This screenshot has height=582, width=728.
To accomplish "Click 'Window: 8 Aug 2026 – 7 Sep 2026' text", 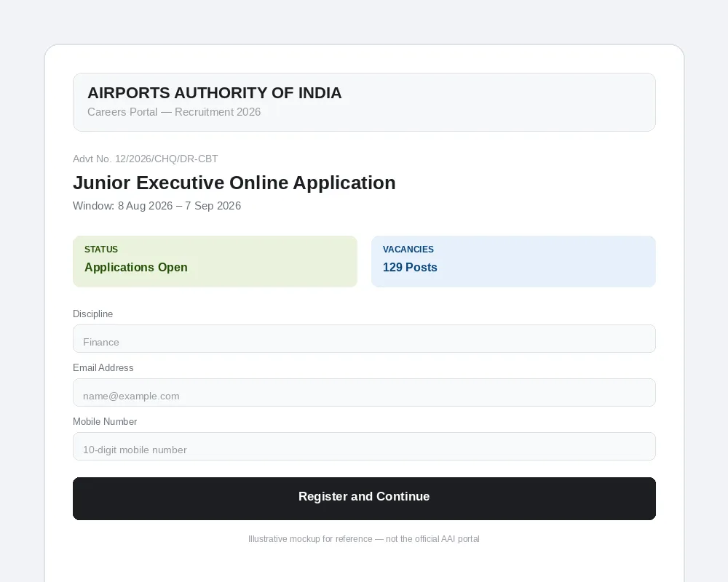I will point(157,206).
